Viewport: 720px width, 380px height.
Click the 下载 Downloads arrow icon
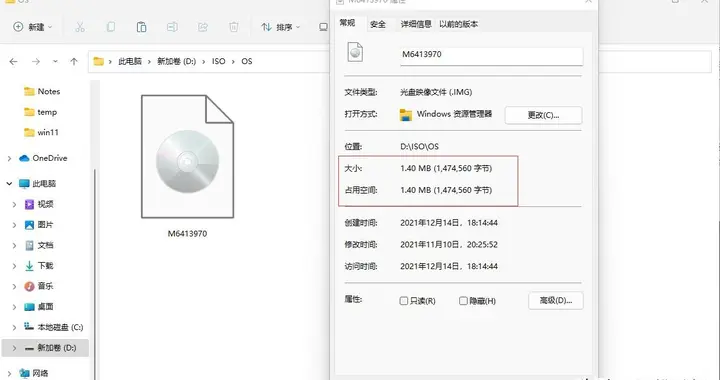pyautogui.click(x=29, y=266)
